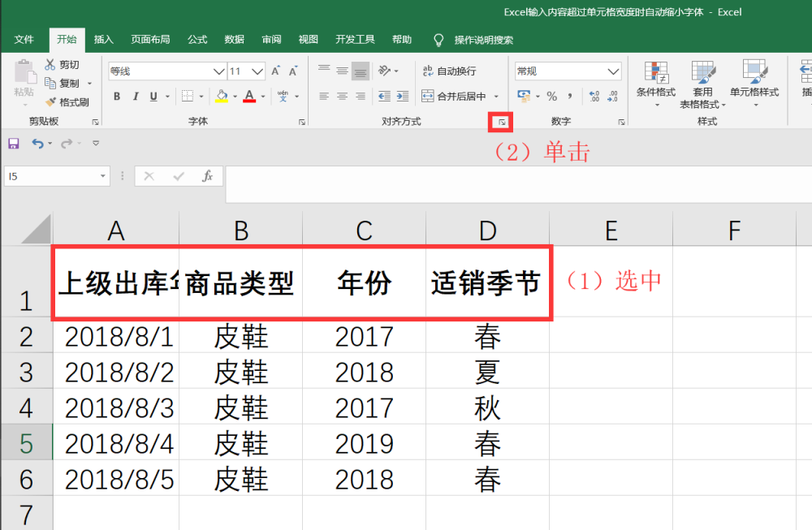Select column C header
Viewport: 812px width, 530px height.
[364, 231]
